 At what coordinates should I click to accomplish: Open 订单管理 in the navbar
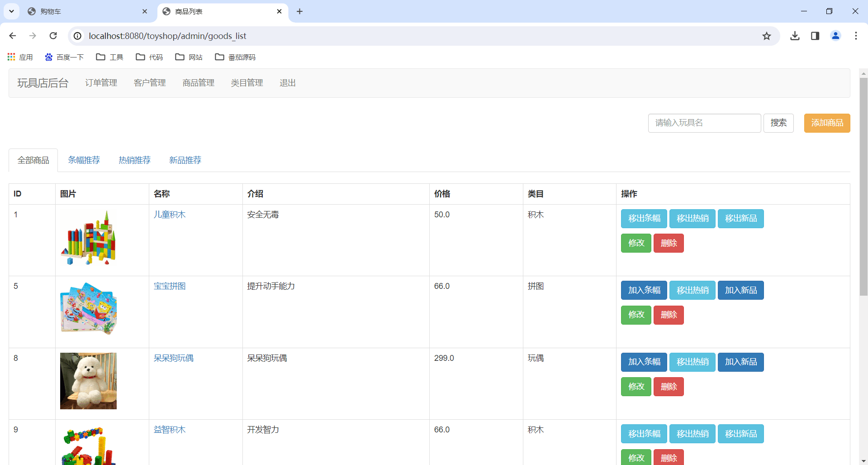(101, 83)
